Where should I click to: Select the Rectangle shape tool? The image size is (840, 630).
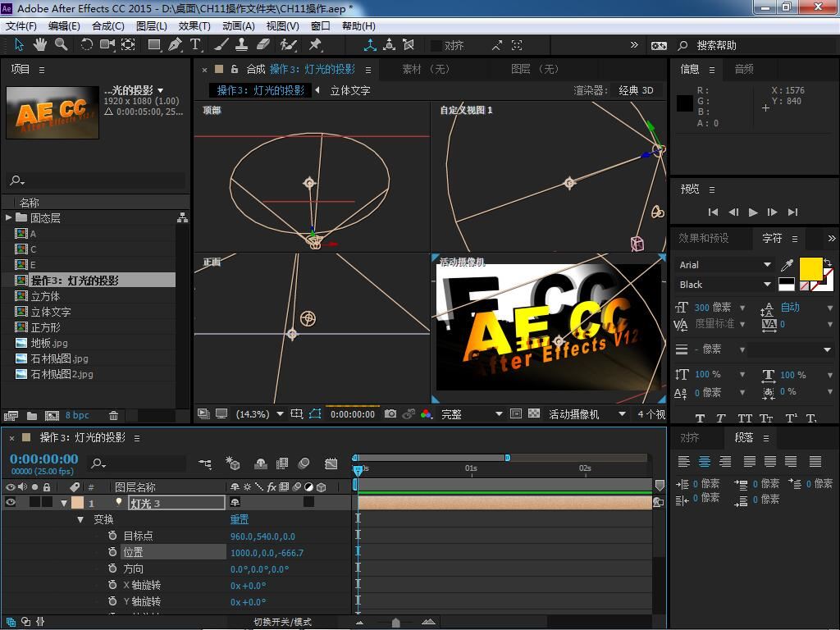(x=154, y=45)
